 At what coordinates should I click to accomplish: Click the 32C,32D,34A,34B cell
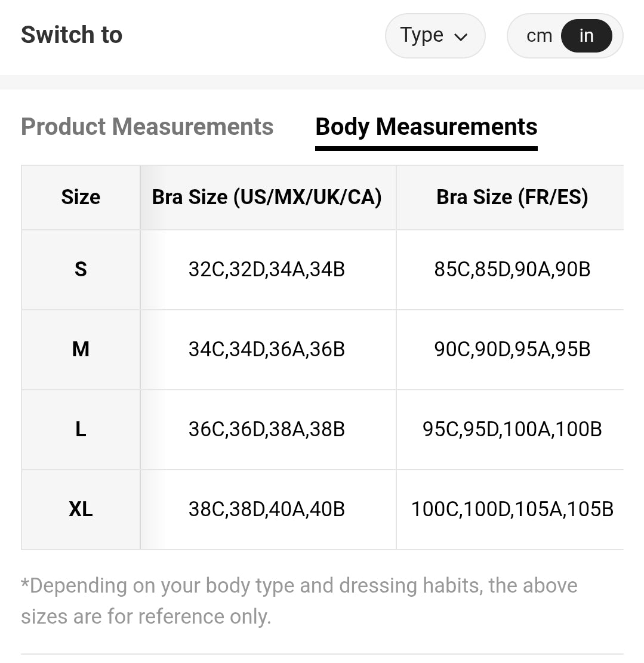[x=267, y=270]
